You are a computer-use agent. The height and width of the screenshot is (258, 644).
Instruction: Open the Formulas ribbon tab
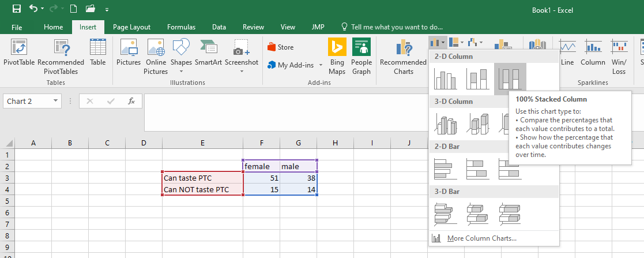[181, 27]
